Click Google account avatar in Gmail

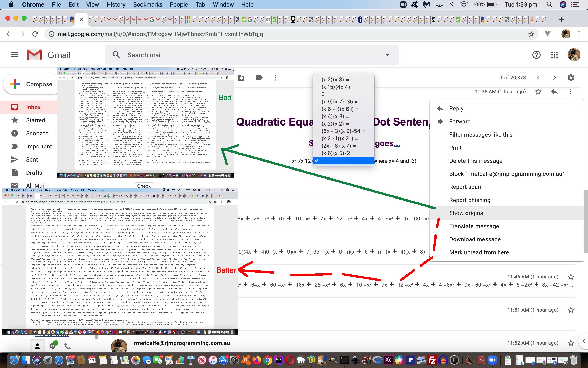coord(574,55)
